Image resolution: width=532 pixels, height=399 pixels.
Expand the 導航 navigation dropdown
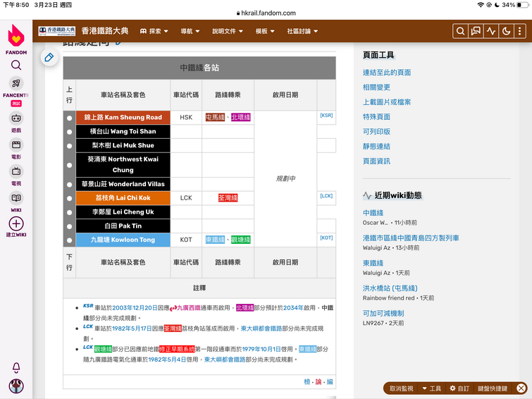190,31
